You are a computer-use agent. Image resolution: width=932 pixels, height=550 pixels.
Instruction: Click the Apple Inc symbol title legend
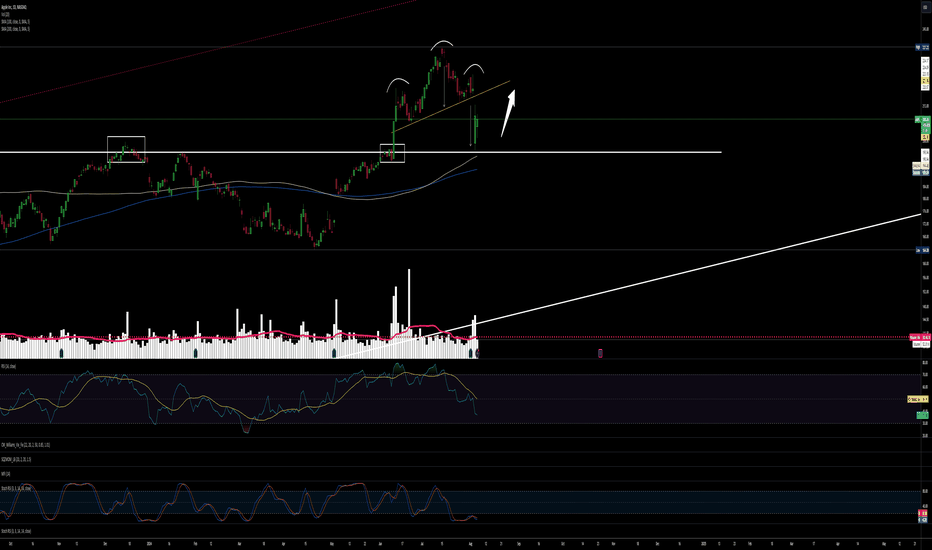point(14,7)
